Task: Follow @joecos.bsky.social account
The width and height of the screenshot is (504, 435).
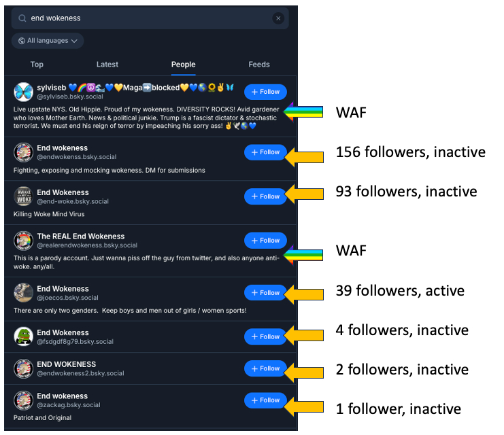Action: pos(265,293)
